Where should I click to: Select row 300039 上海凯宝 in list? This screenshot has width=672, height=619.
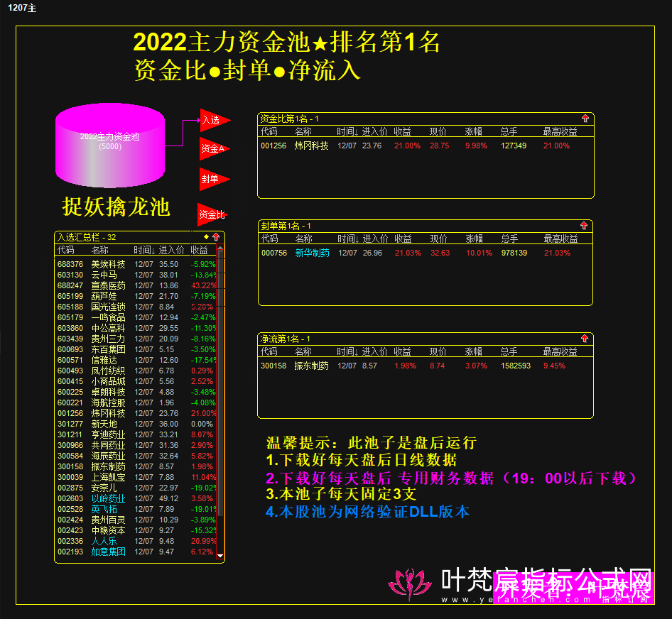[x=136, y=477]
